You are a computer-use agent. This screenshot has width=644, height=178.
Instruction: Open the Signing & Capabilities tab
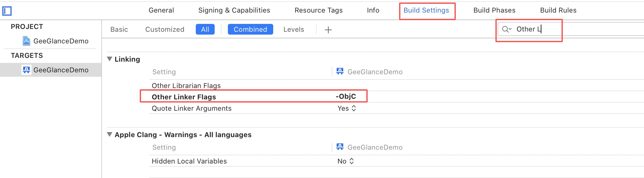(x=234, y=10)
